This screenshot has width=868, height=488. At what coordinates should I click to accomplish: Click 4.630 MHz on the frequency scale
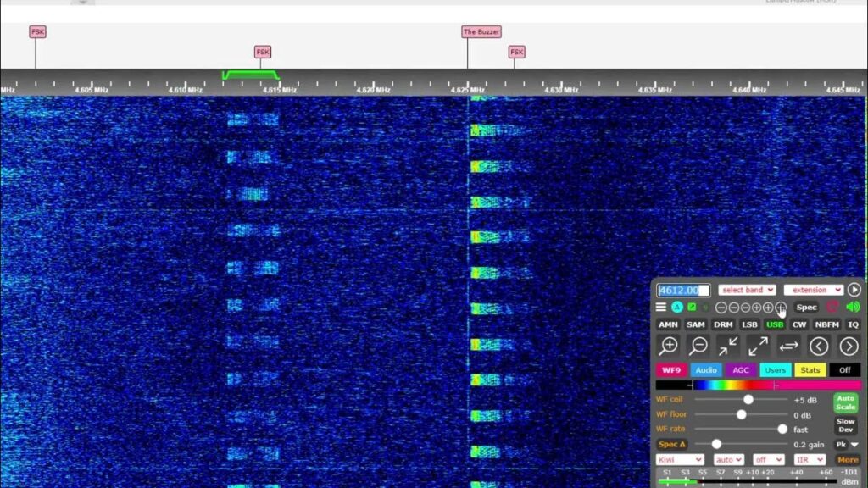tap(561, 90)
